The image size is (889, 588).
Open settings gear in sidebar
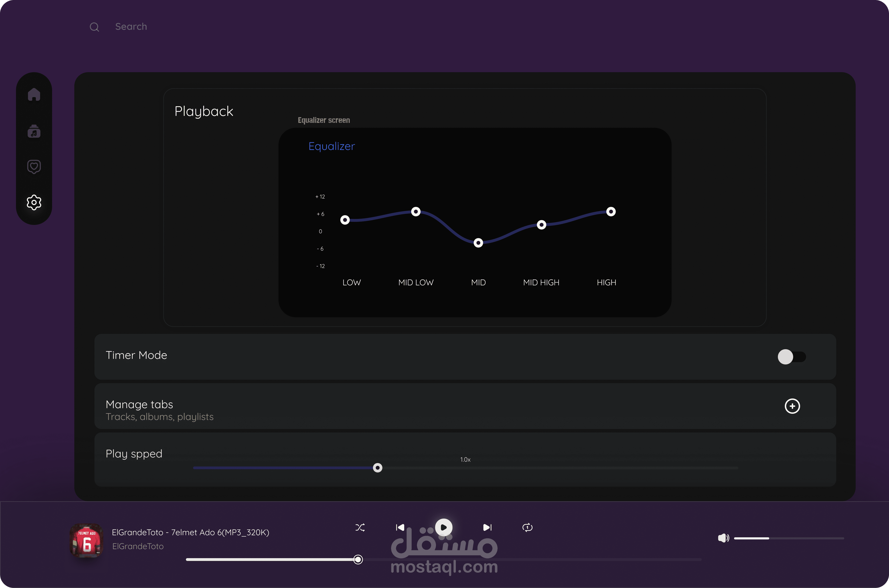pos(34,202)
